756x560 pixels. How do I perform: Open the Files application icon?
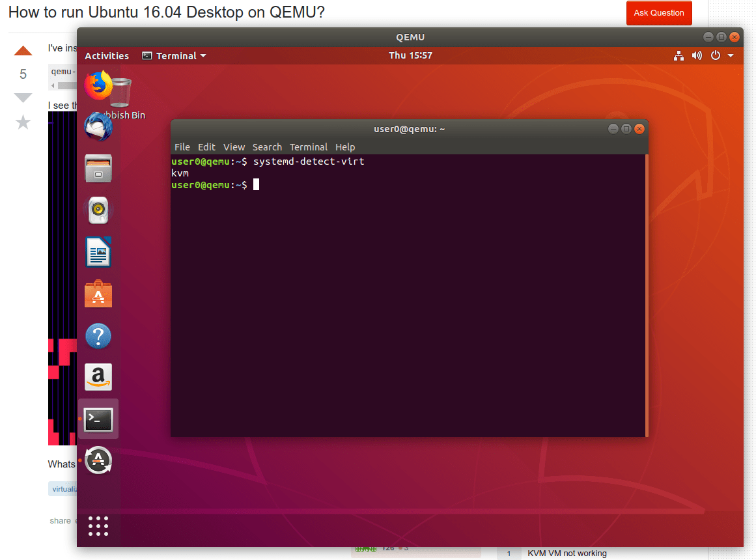(98, 169)
